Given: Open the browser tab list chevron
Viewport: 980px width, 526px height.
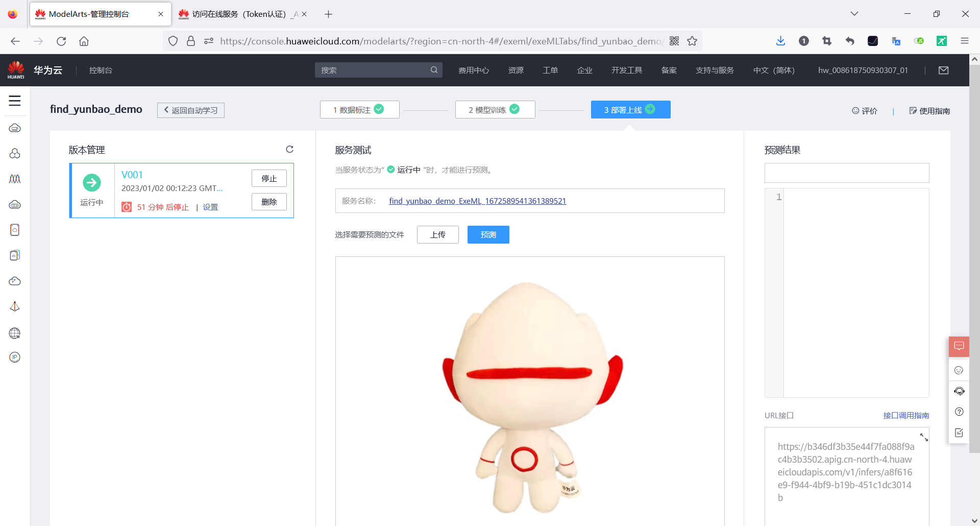Looking at the screenshot, I should [x=854, y=14].
